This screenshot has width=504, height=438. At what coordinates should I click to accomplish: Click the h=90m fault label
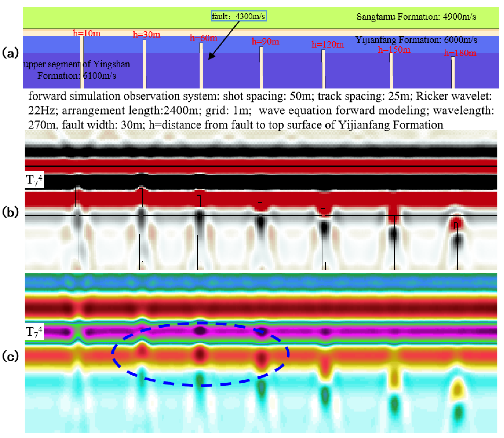point(265,42)
